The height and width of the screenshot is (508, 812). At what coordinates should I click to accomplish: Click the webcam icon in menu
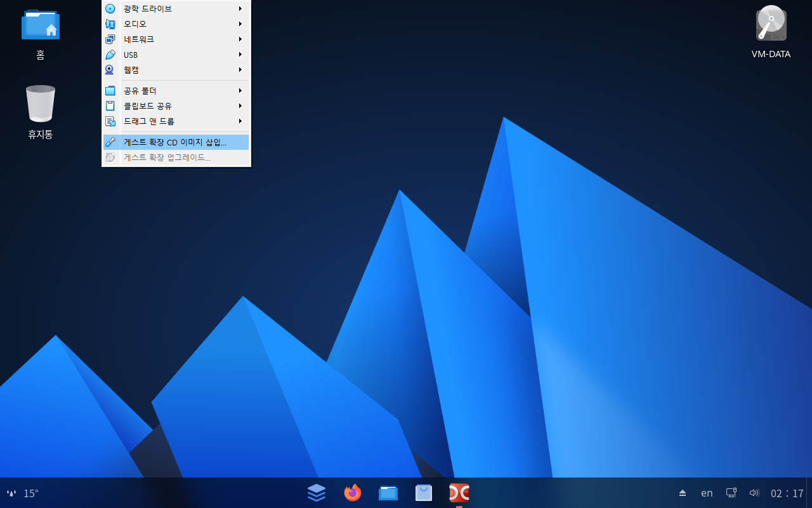coord(110,70)
